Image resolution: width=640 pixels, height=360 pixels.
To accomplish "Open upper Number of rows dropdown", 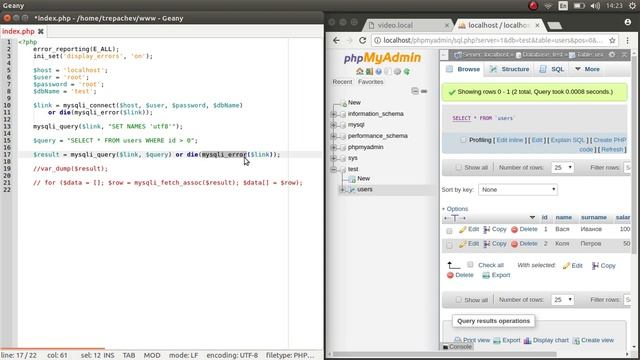I will coord(562,167).
